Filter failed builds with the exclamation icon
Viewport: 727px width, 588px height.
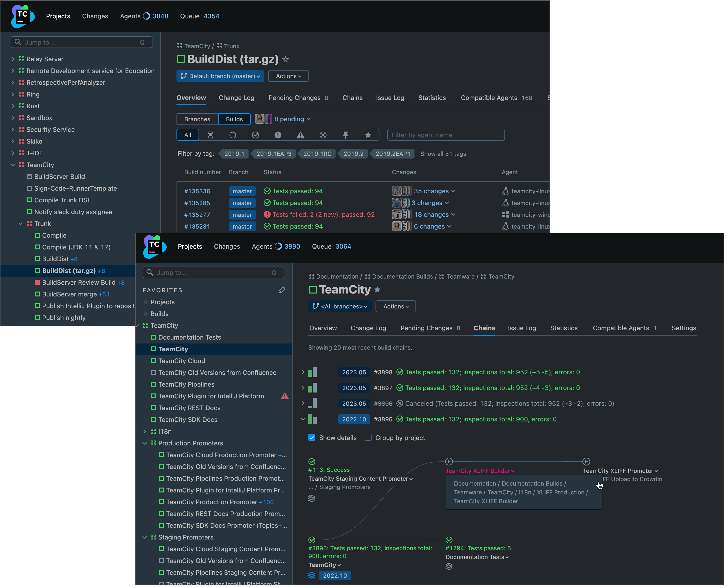(278, 135)
